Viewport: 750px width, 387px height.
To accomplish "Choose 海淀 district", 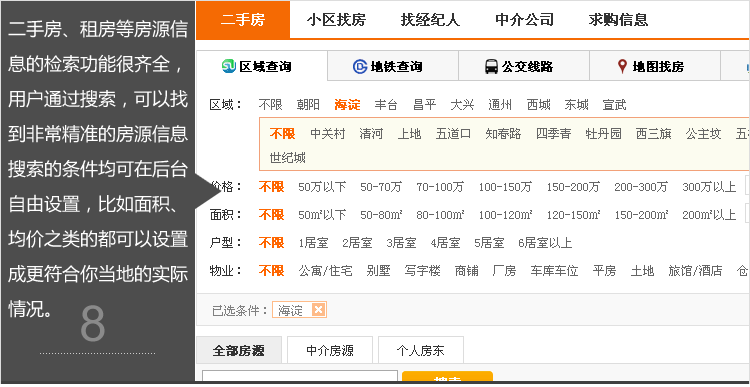I will (347, 105).
